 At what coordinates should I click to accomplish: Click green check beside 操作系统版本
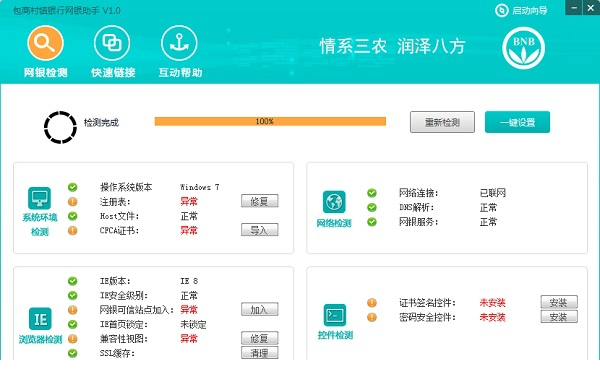coord(72,187)
